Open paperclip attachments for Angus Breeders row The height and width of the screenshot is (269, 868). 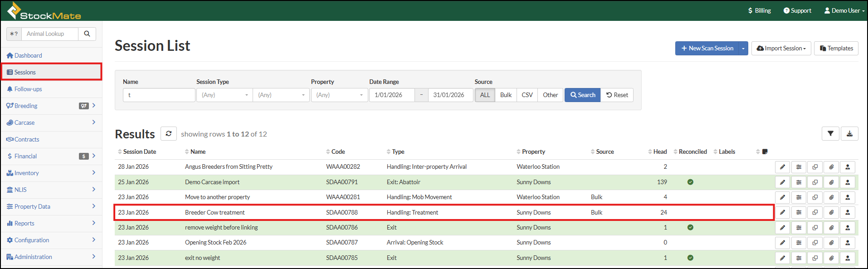pyautogui.click(x=831, y=167)
